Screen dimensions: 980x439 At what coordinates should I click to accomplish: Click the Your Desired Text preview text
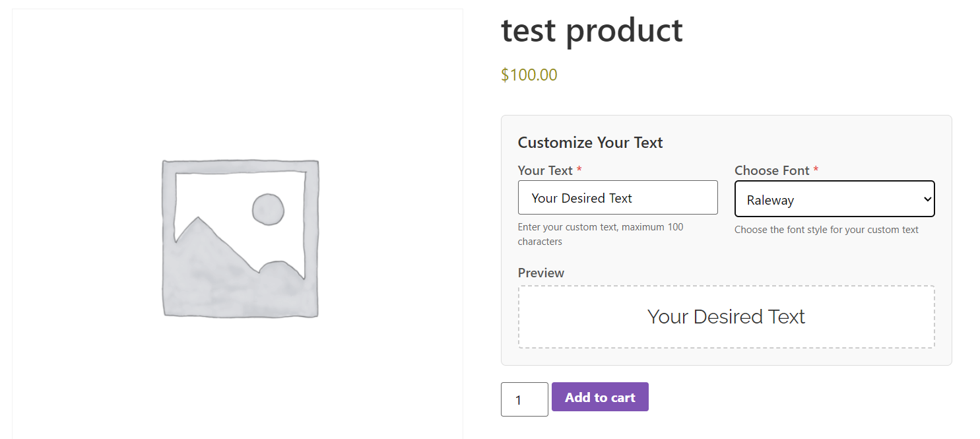click(726, 317)
